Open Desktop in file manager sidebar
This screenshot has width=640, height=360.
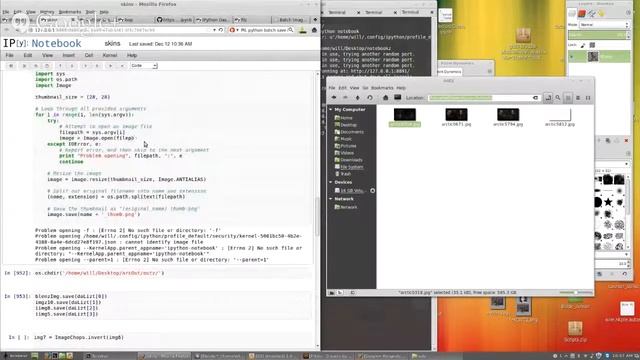[346, 125]
